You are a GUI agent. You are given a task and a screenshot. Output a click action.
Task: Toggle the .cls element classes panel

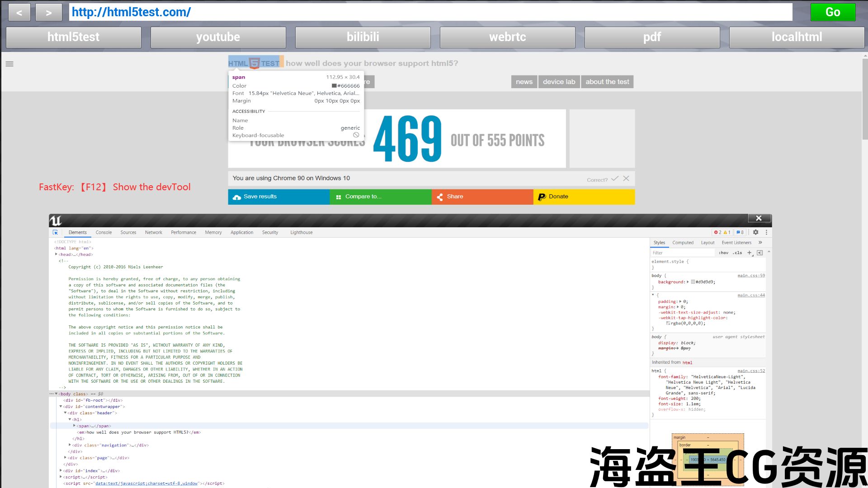(x=737, y=253)
